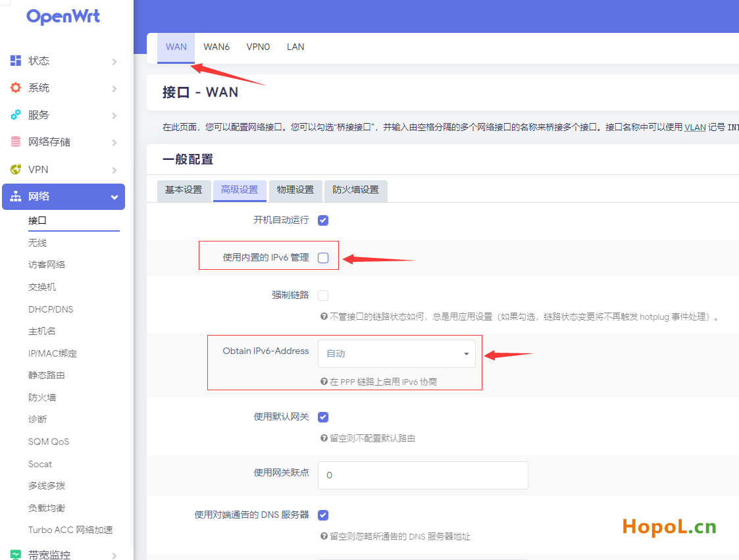This screenshot has height=560, width=739.
Task: Click help icon beside 留空则不配置默认路由
Action: tap(324, 438)
